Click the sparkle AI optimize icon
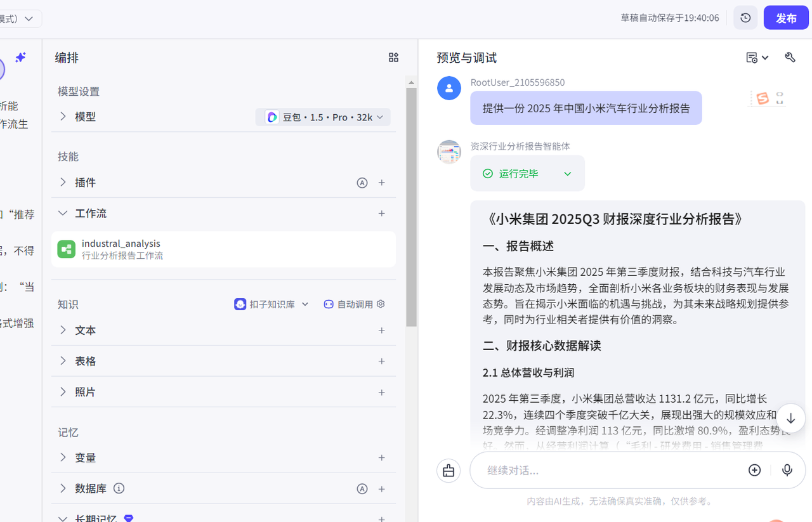Screen dimensions: 812x522 [x=20, y=58]
